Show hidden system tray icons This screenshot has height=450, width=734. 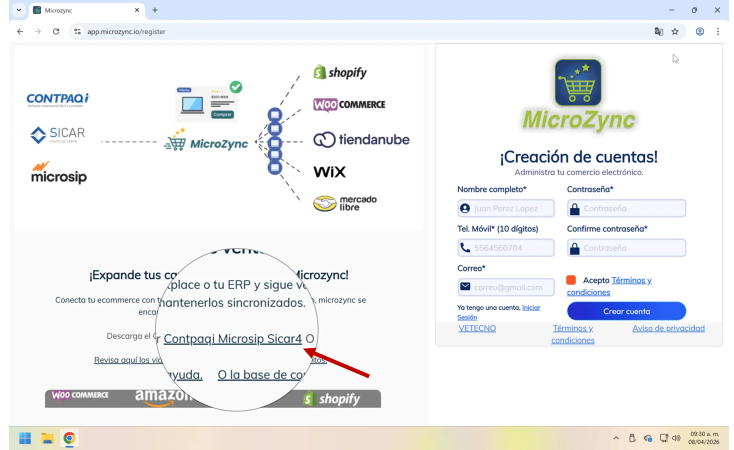tap(616, 438)
